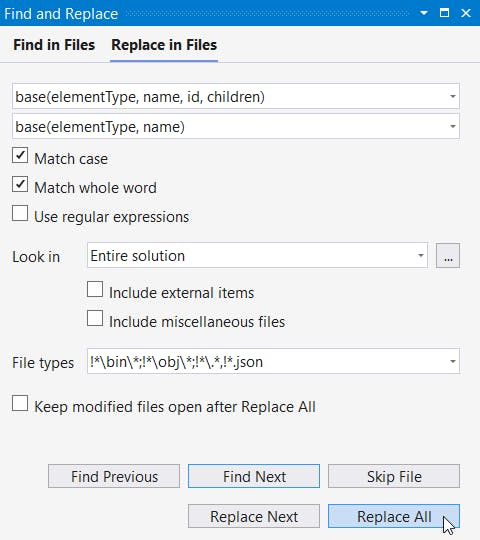Viewport: 480px width, 540px height.
Task: Click the Look in browse ellipsis button
Action: tap(448, 256)
